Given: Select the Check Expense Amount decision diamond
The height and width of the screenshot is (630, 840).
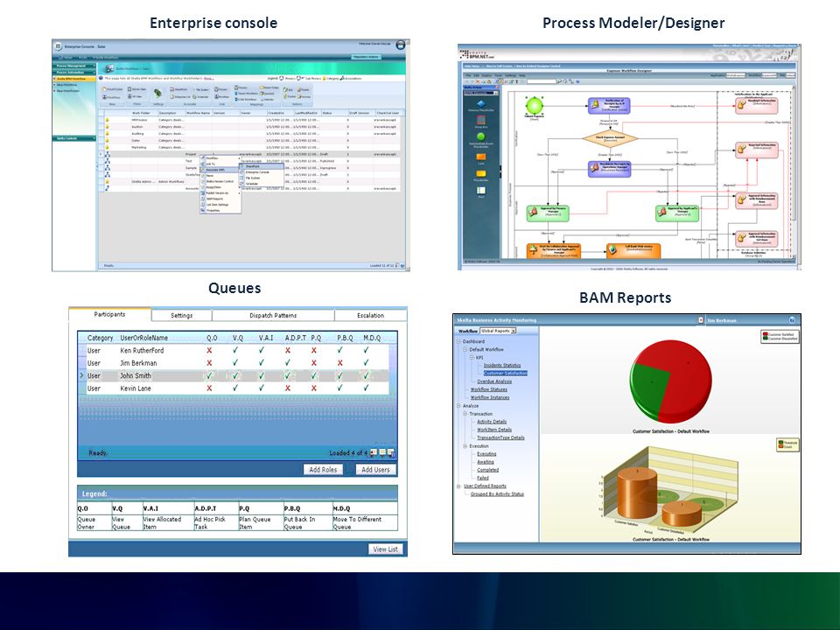Looking at the screenshot, I should (x=610, y=138).
